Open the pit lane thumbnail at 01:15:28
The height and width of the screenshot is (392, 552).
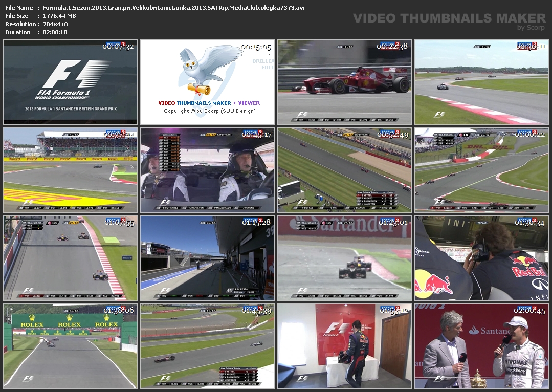[x=208, y=258]
